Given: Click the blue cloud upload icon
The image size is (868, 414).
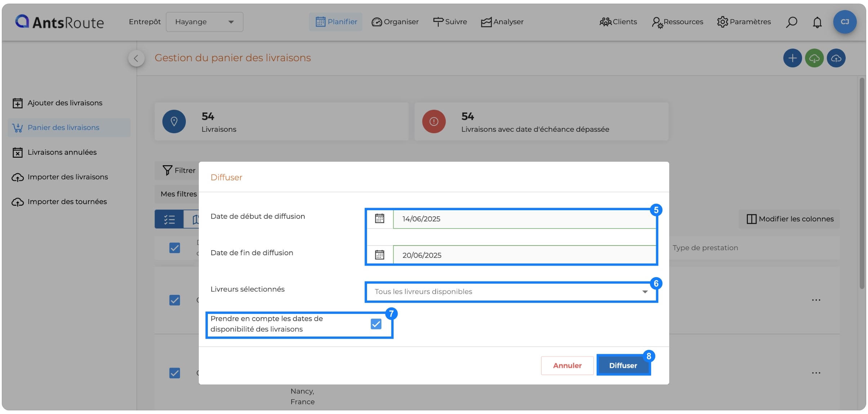Looking at the screenshot, I should click(x=836, y=58).
